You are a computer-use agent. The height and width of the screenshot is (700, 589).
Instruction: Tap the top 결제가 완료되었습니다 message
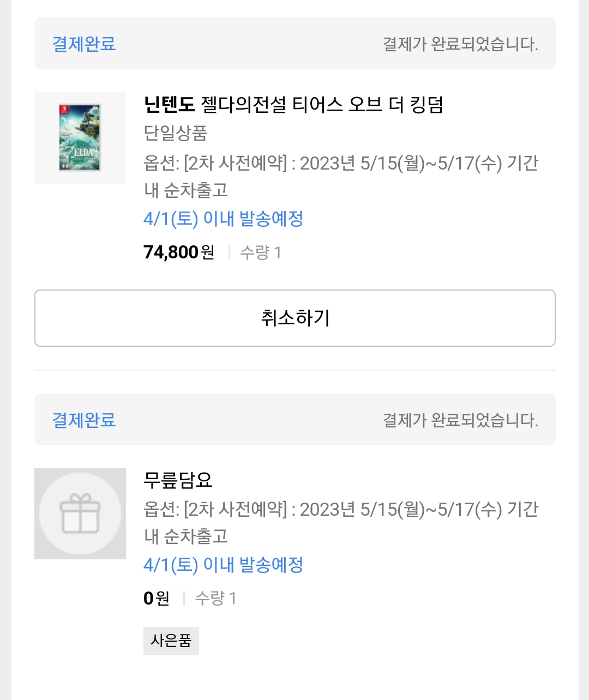coord(460,44)
